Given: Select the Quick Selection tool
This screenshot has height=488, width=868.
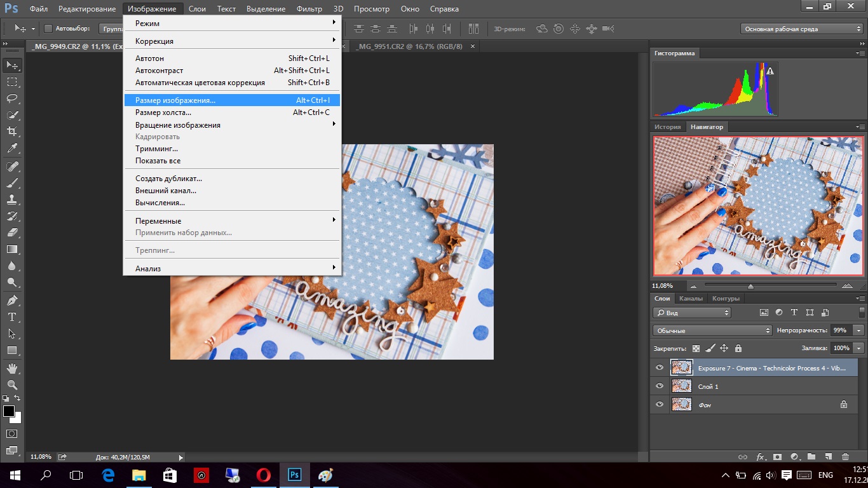Looking at the screenshot, I should [x=12, y=115].
